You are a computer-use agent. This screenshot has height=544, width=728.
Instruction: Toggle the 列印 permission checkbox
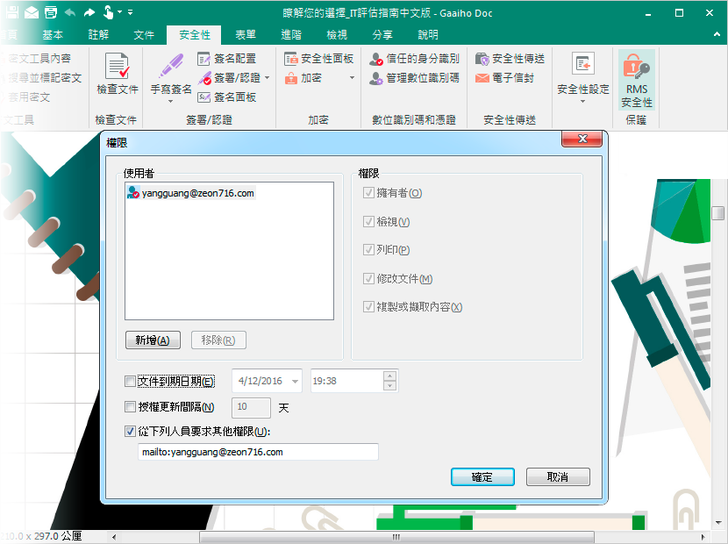tap(369, 250)
